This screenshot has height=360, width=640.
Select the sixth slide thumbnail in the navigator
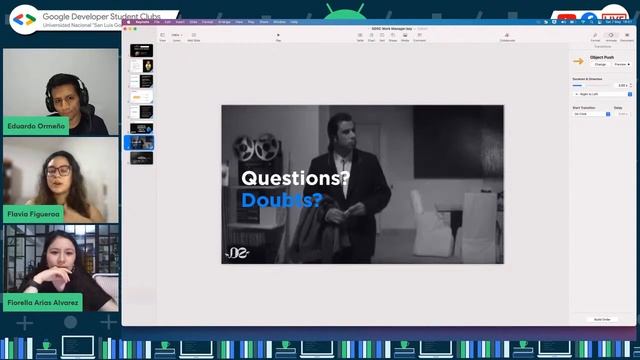pos(142,128)
